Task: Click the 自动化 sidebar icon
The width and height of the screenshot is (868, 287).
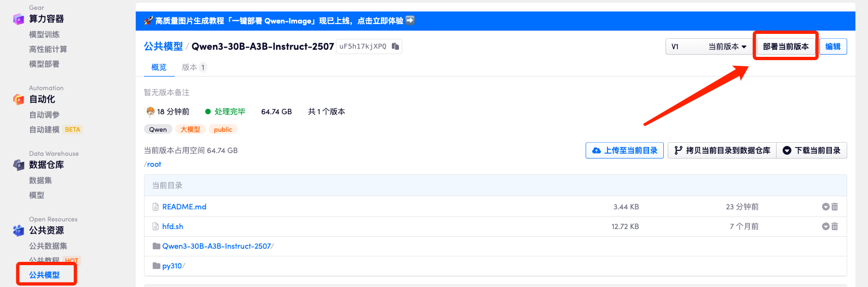Action: click(x=19, y=99)
